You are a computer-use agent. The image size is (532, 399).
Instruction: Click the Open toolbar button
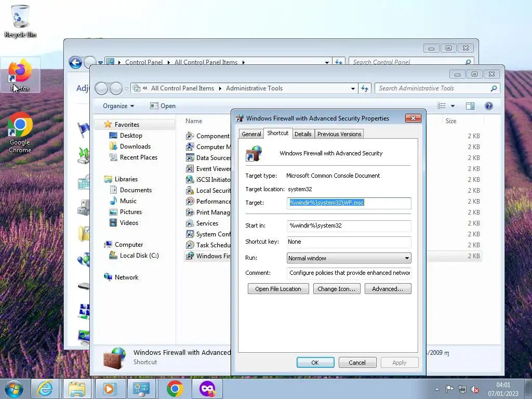coord(163,106)
